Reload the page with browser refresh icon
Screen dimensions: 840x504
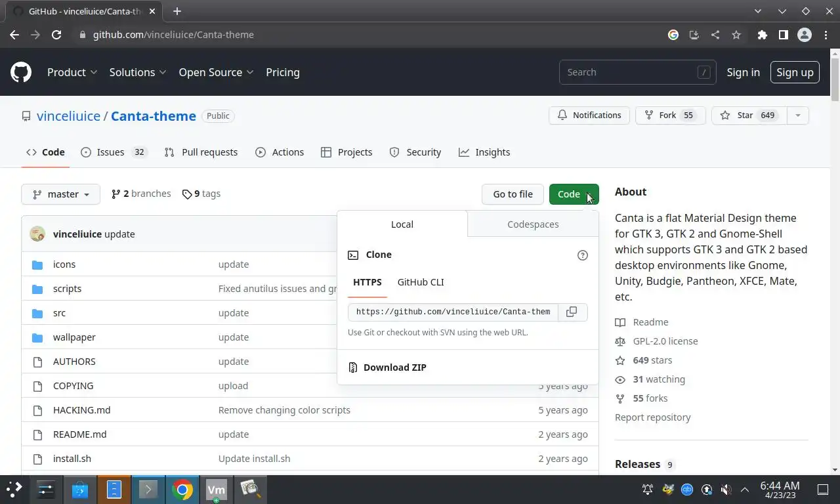[x=56, y=35]
